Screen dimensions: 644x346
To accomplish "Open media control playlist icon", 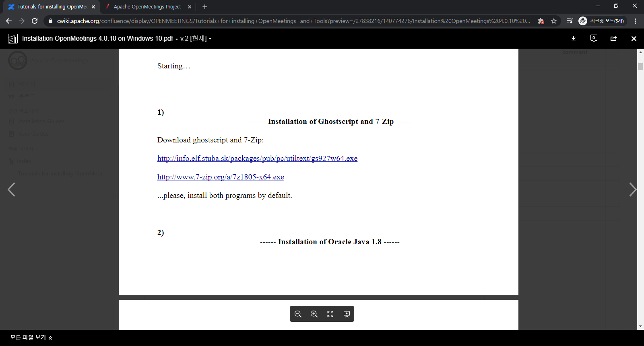I will [570, 21].
